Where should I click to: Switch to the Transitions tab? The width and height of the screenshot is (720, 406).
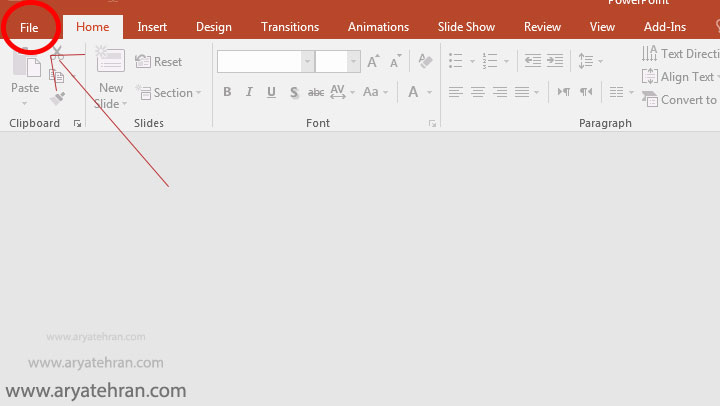[x=289, y=27]
